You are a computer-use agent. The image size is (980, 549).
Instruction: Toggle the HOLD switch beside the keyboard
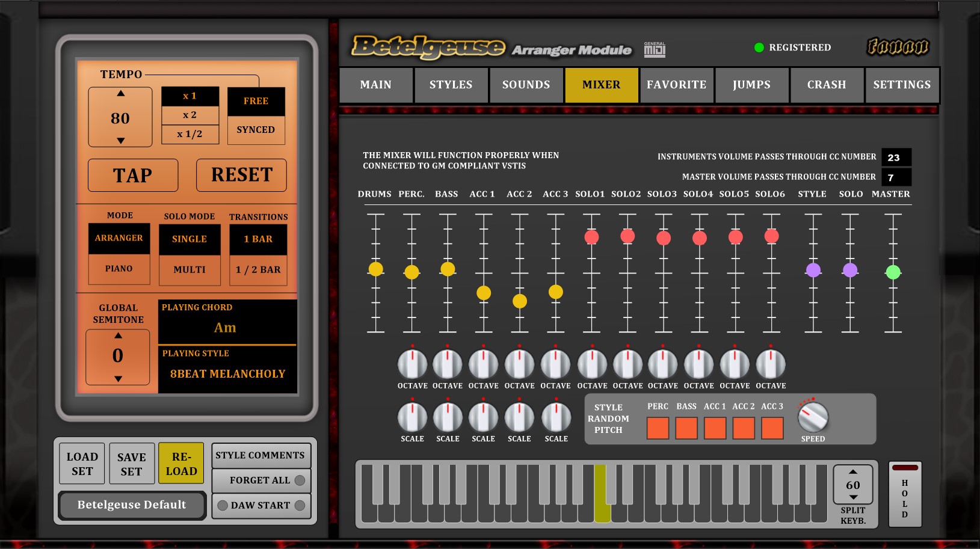coord(905,494)
